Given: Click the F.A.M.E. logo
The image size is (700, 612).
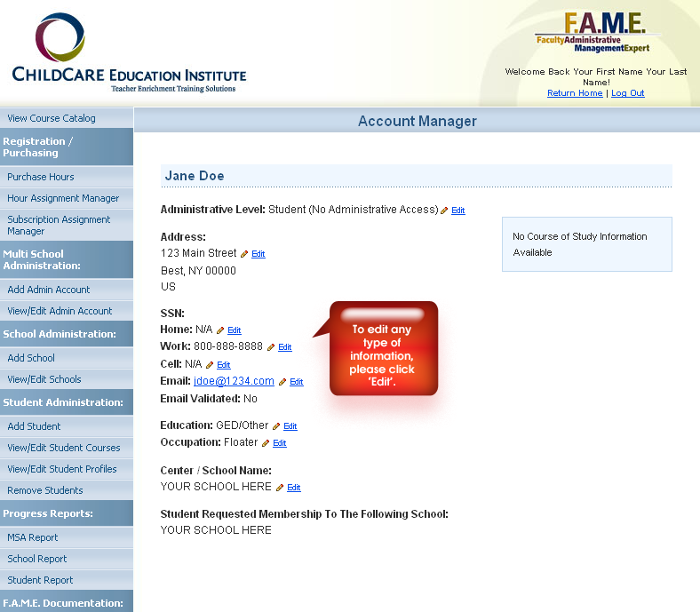Looking at the screenshot, I should pyautogui.click(x=596, y=32).
